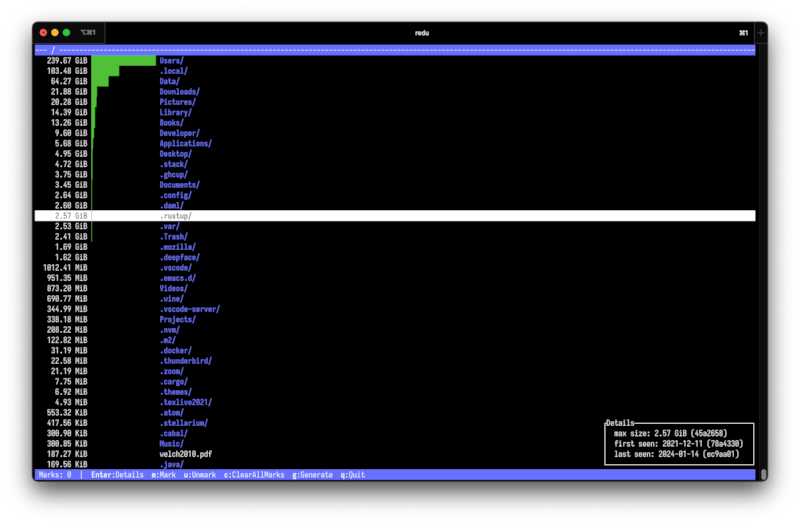The width and height of the screenshot is (800, 524).
Task: Click the highlighted .rustup/ row
Action: tap(395, 216)
